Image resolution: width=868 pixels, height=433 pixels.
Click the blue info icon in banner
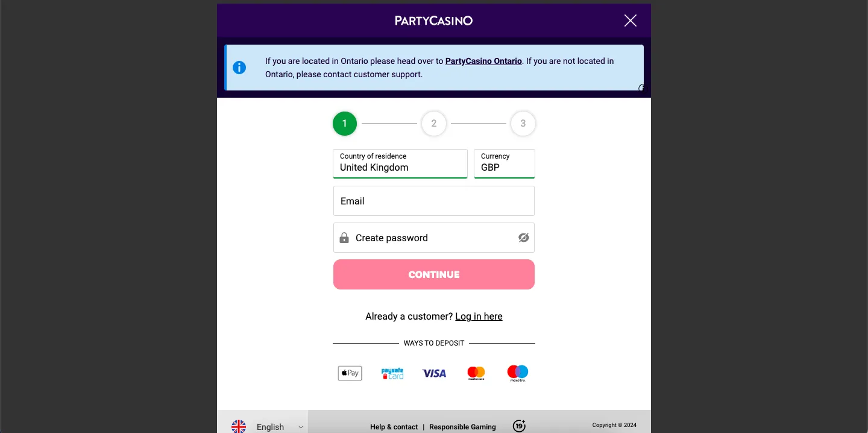pos(239,68)
